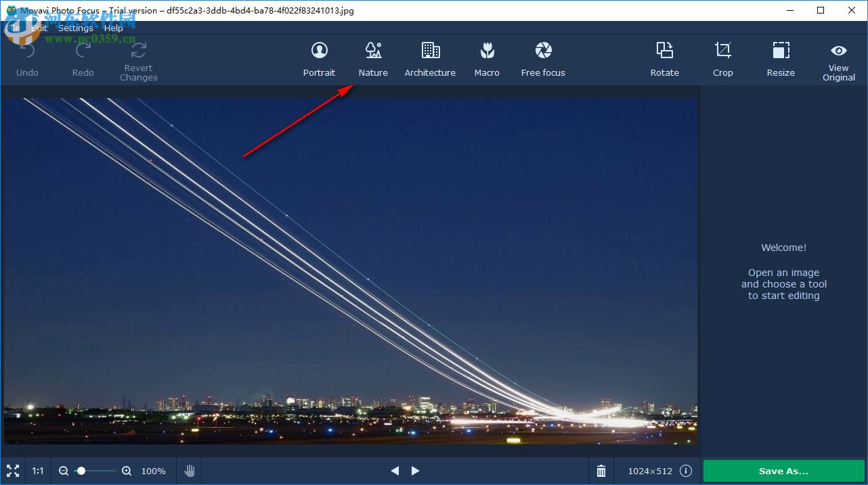Select the Crop tool
This screenshot has width=868, height=485.
[x=722, y=59]
